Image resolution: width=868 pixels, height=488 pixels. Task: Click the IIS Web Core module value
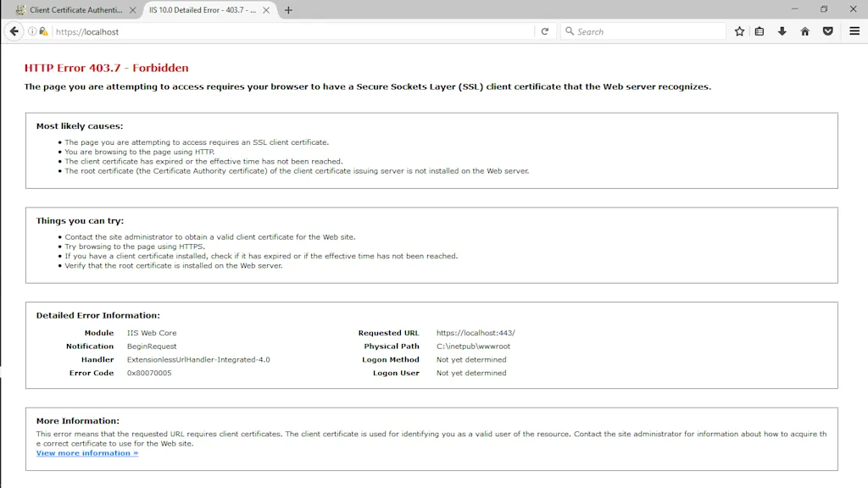coord(152,333)
